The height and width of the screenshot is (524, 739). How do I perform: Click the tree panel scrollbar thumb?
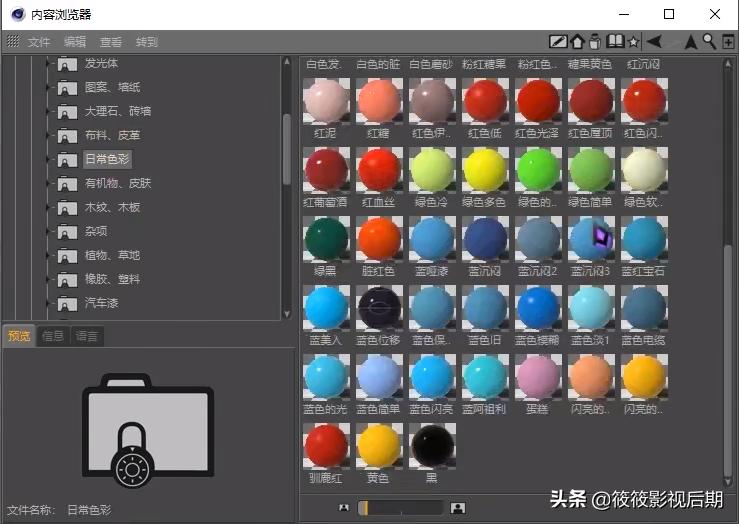(x=287, y=149)
